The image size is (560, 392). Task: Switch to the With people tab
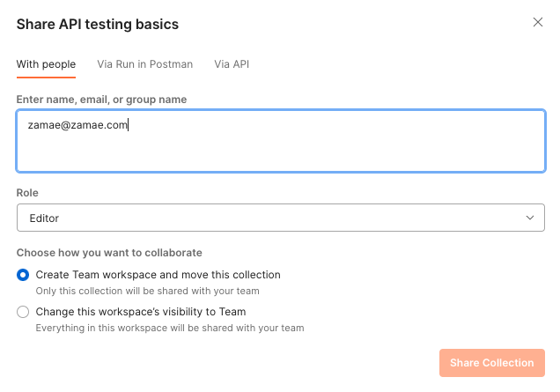[x=46, y=64]
